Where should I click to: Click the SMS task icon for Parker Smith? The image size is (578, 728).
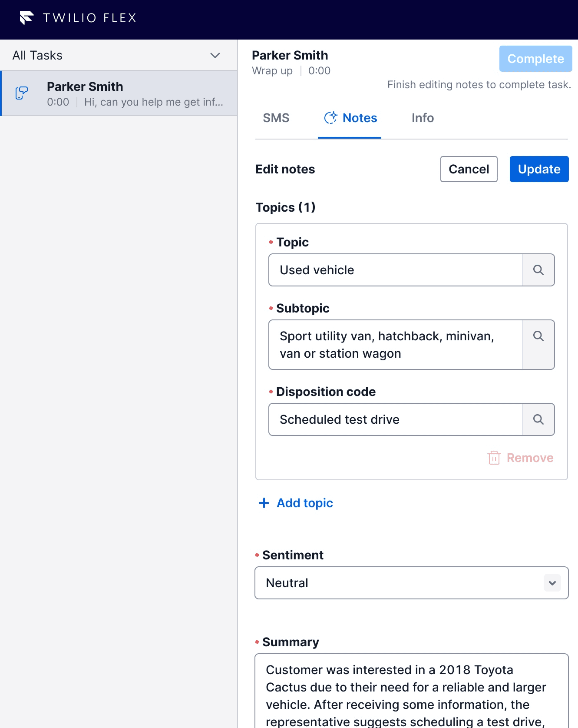pos(22,93)
